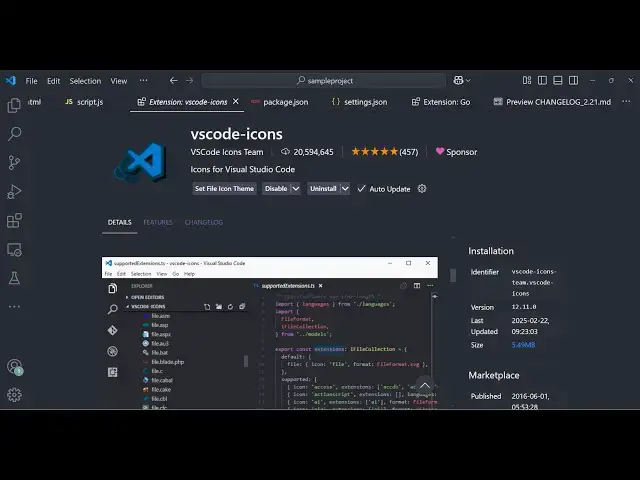Click the VS Code logo in title bar
The height and width of the screenshot is (480, 640).
tap(11, 80)
